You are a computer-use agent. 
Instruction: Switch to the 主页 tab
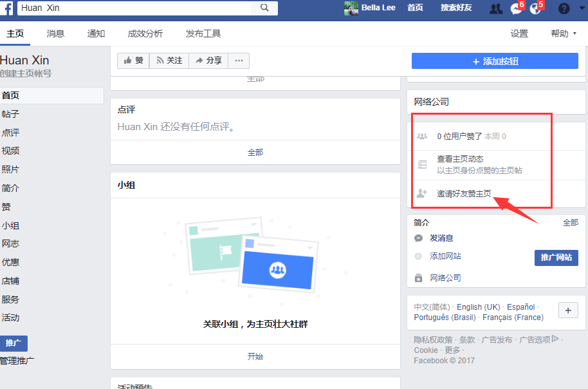click(x=15, y=33)
